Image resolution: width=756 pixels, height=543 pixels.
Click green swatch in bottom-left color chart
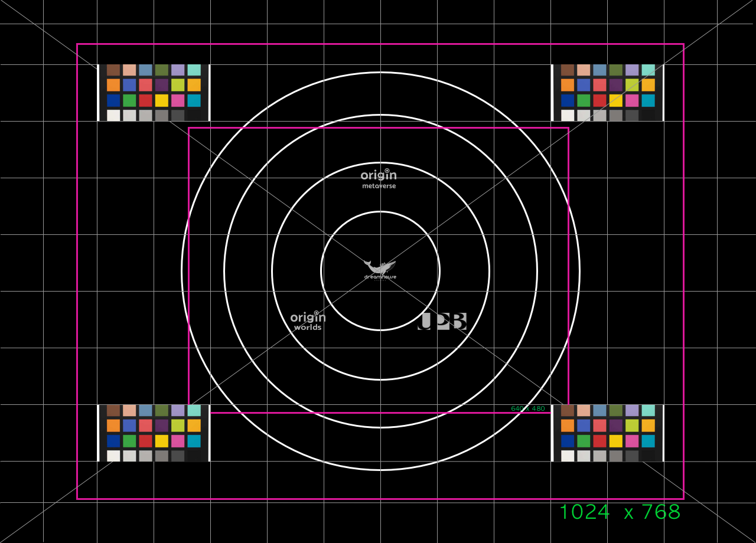tap(129, 441)
